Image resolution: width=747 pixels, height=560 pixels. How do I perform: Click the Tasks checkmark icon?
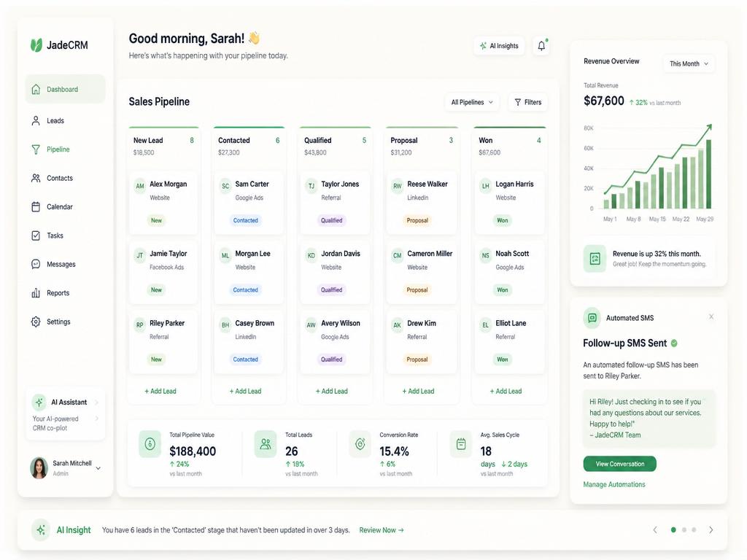pos(36,236)
